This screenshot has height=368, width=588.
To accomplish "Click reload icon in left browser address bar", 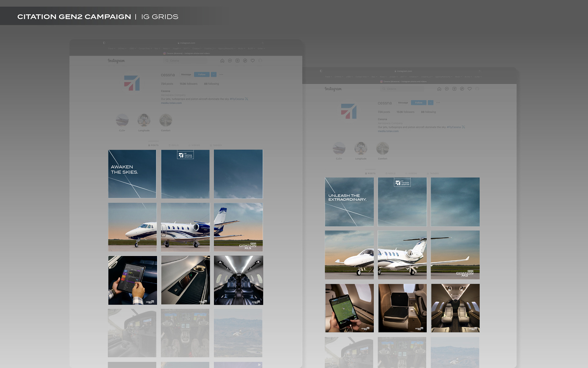I will pyautogui.click(x=263, y=43).
